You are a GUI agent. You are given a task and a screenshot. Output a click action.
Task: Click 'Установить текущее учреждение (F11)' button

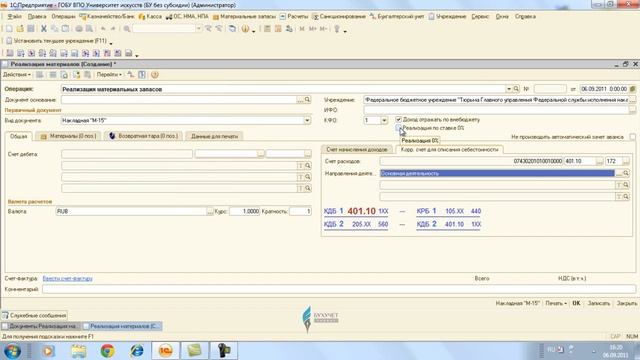tap(56, 41)
